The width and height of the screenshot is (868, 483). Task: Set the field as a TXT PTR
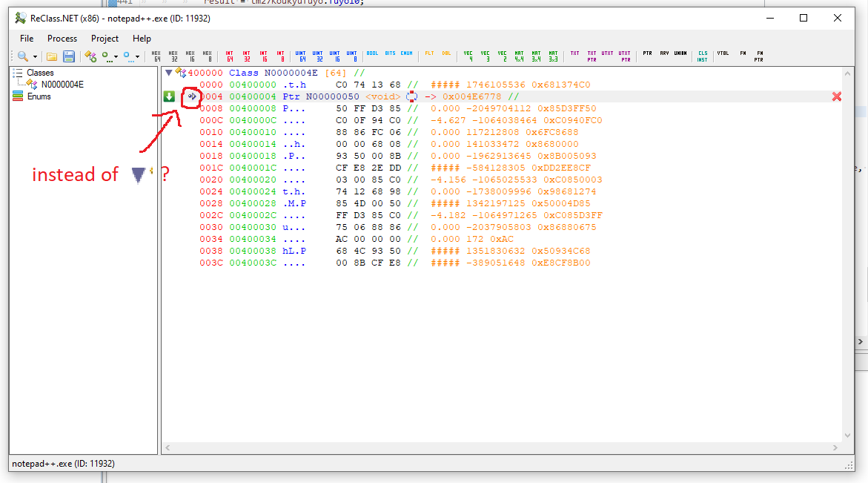click(x=592, y=56)
